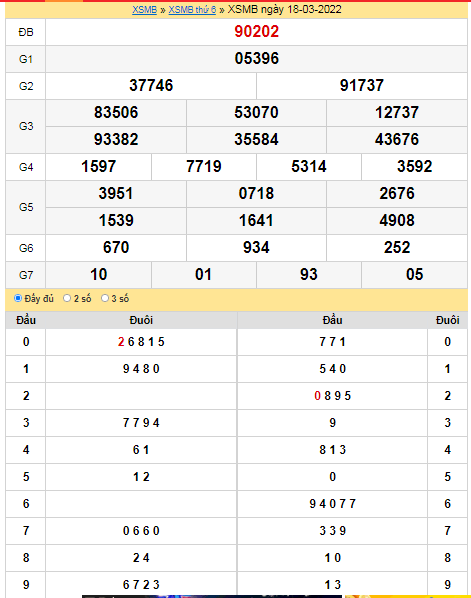Click the right Đuôi column header
Screen dimensions: 471x598
(x=448, y=320)
